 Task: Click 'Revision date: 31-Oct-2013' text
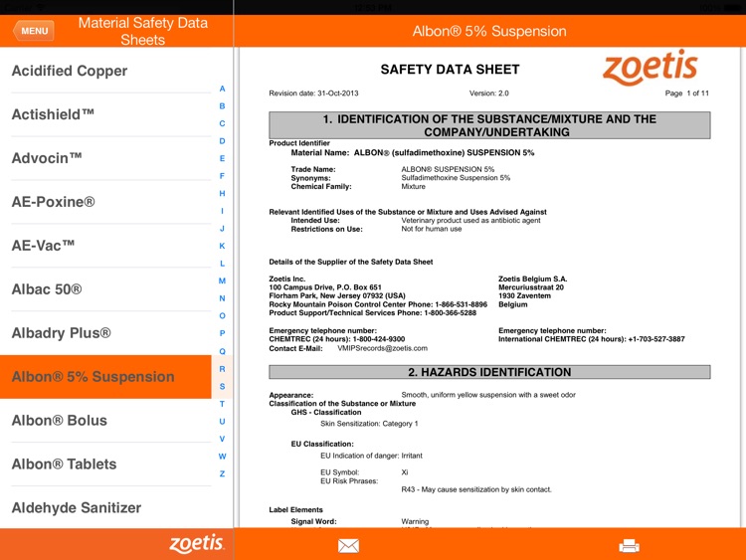click(313, 93)
